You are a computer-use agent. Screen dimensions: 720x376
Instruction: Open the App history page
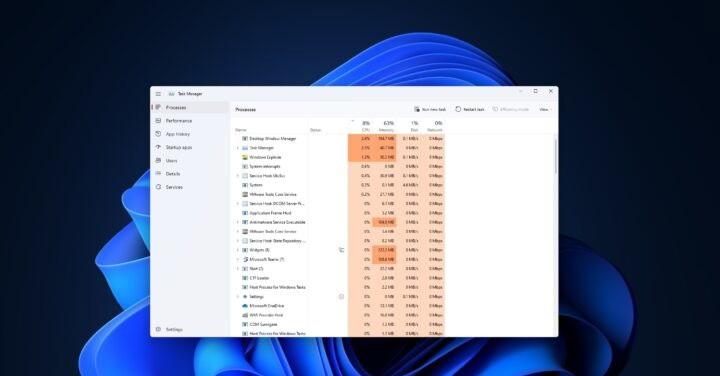pyautogui.click(x=190, y=134)
